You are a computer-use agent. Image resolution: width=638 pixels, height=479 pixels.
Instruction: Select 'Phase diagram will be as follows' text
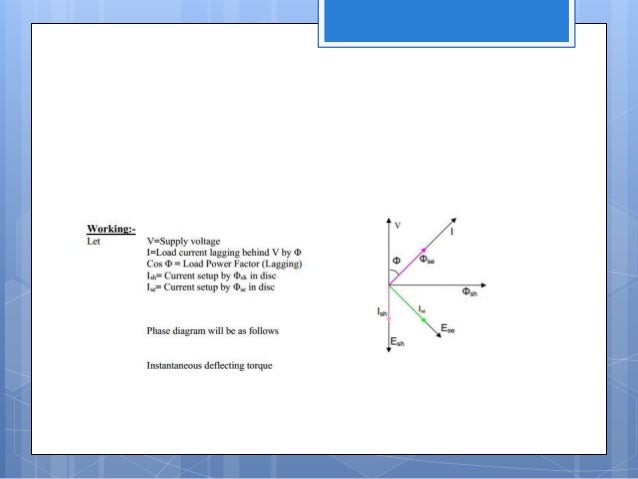[x=213, y=330]
